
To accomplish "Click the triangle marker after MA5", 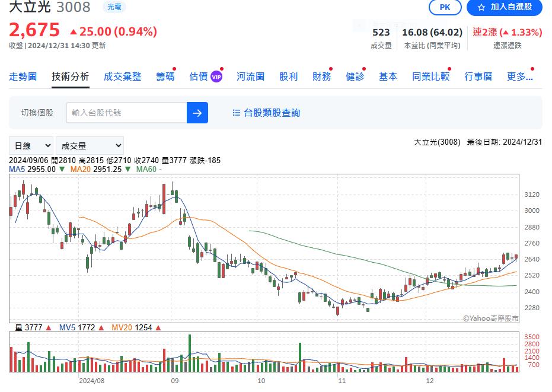I will [62, 169].
